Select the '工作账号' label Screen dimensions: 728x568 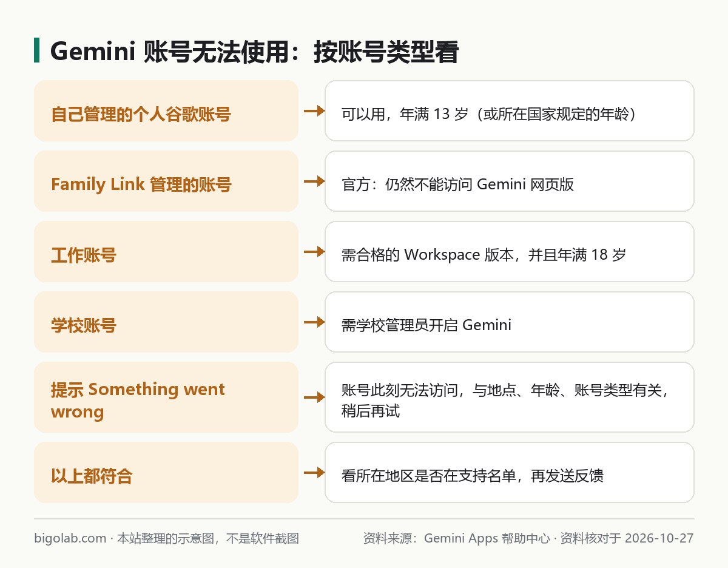[x=83, y=255]
